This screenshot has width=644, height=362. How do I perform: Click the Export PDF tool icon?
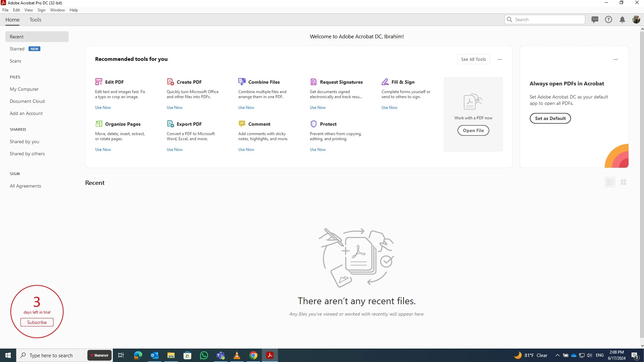(x=170, y=124)
